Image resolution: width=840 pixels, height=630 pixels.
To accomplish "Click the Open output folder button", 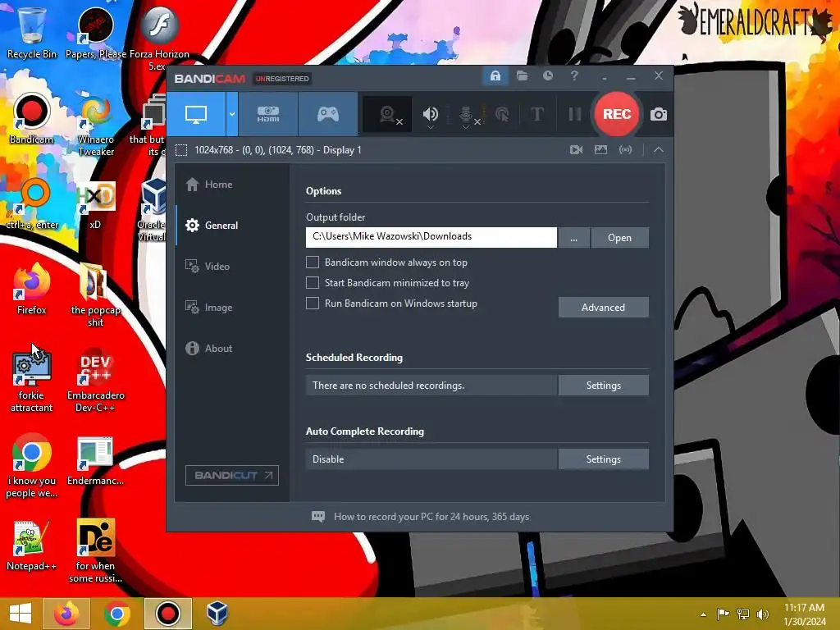I will click(x=620, y=237).
